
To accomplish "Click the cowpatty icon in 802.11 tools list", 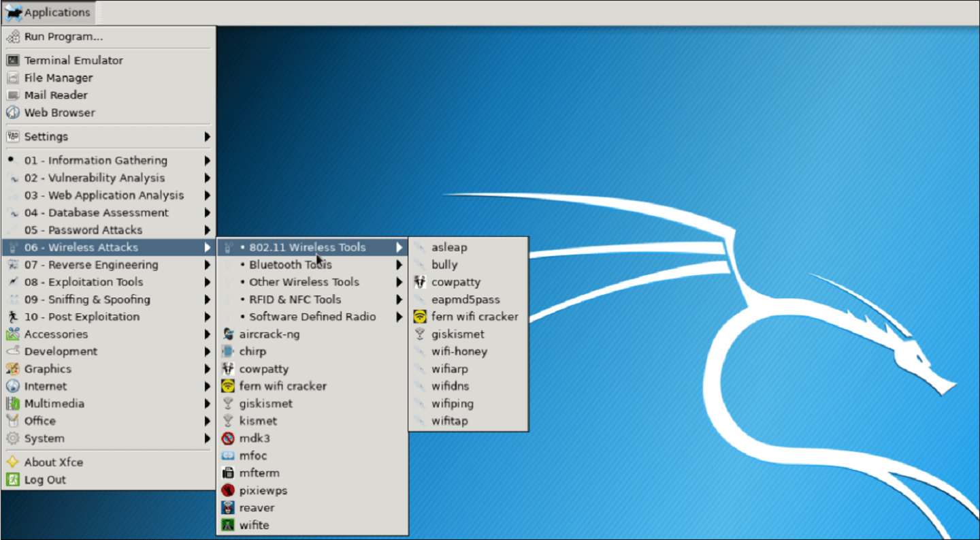I will pos(420,282).
